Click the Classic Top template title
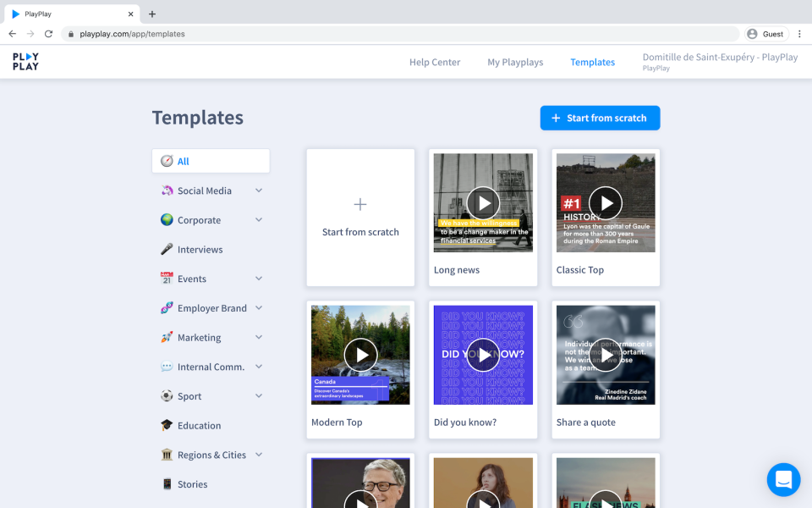Viewport: 812px width, 508px height. coord(580,270)
